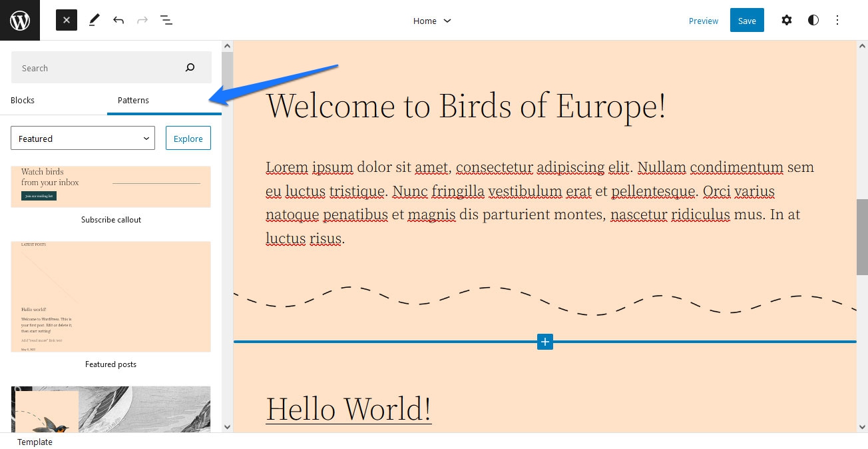Open the Featured pattern category dropdown

[83, 138]
